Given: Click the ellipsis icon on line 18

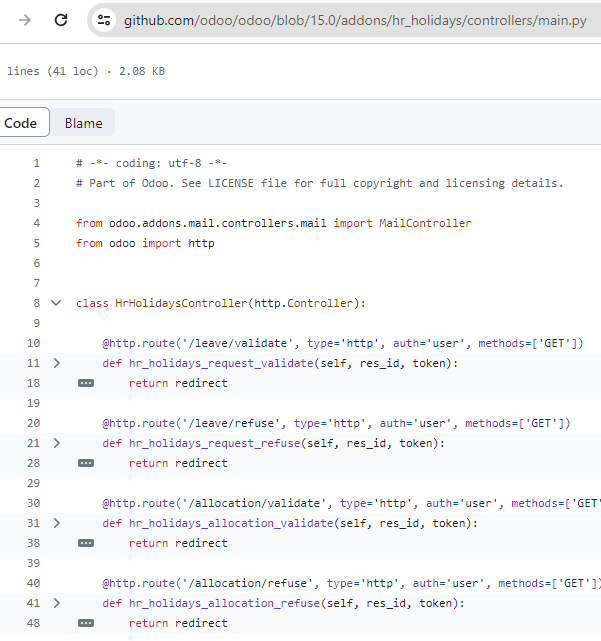Looking at the screenshot, I should click(86, 383).
